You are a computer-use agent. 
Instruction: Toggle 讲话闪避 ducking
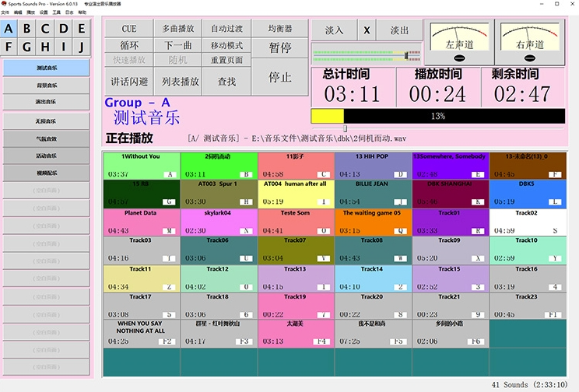click(x=129, y=81)
